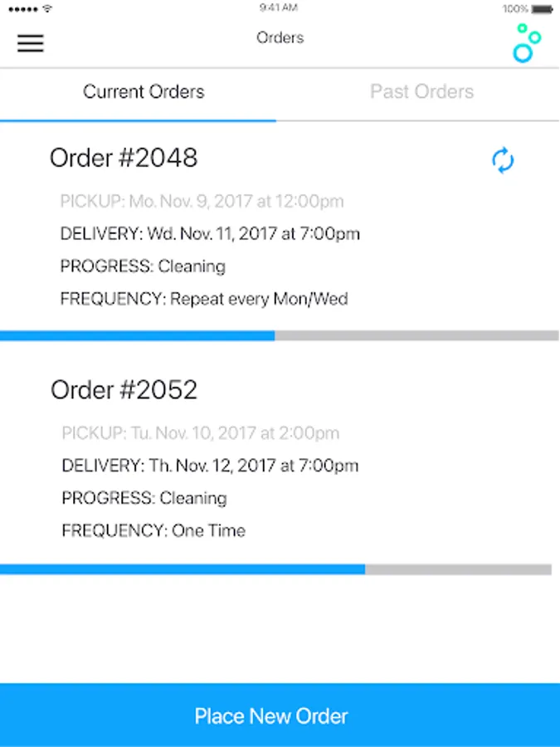Screen dimensions: 560x747
Task: Tap the Place New Order button
Action: [x=280, y=715]
